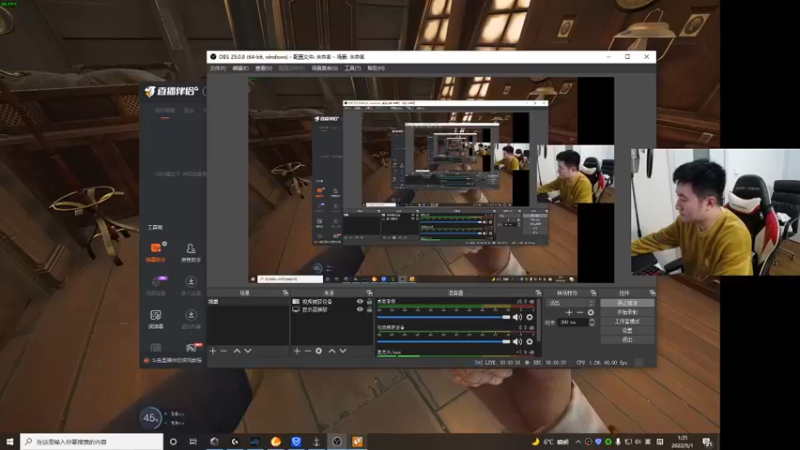
Task: Adjust the 桌面音频 volume slider
Action: point(444,317)
